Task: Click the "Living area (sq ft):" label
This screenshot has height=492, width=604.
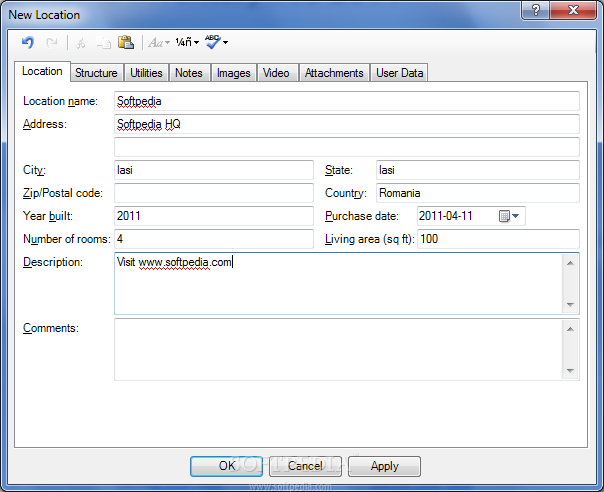Action: pyautogui.click(x=370, y=239)
